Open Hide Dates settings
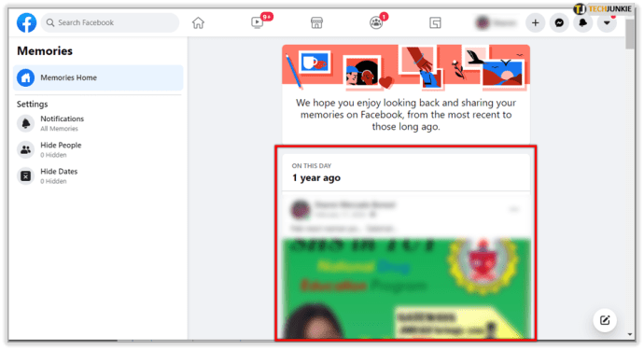Viewport: 644px width, 350px height. [x=98, y=175]
